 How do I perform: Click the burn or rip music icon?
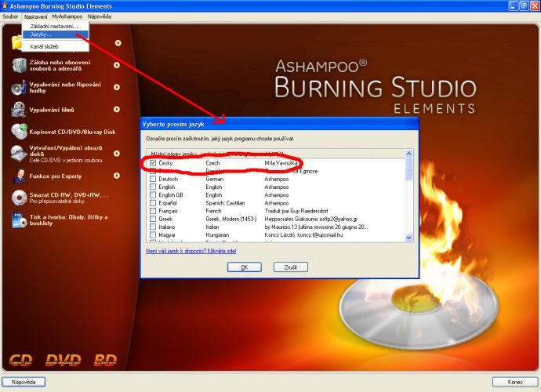pos(19,87)
